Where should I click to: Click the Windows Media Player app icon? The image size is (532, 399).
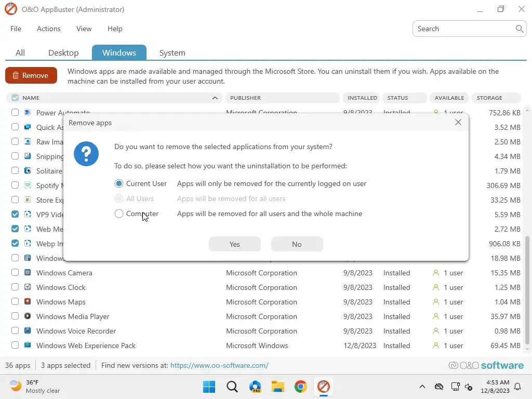pos(28,316)
